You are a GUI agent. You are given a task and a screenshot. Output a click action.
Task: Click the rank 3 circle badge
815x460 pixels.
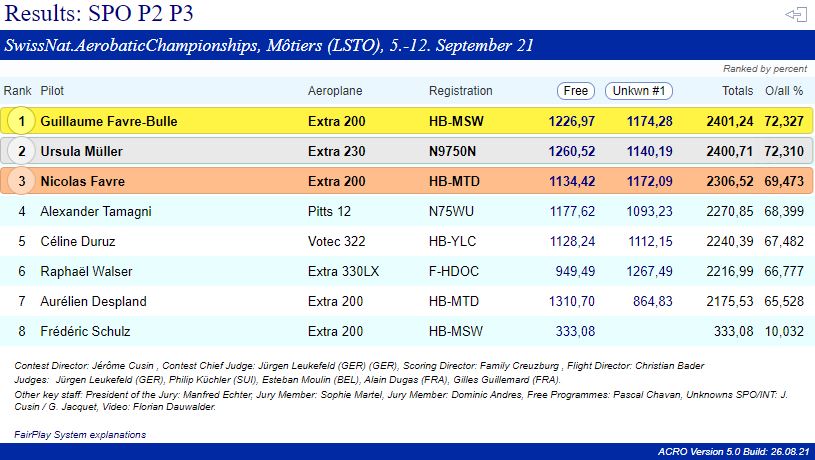pos(19,182)
